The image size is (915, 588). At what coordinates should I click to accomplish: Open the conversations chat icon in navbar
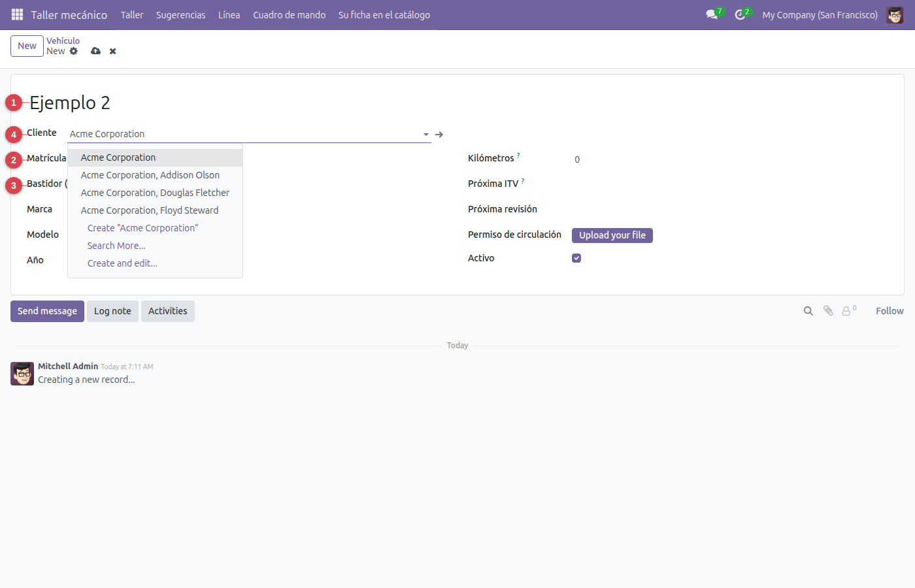712,14
